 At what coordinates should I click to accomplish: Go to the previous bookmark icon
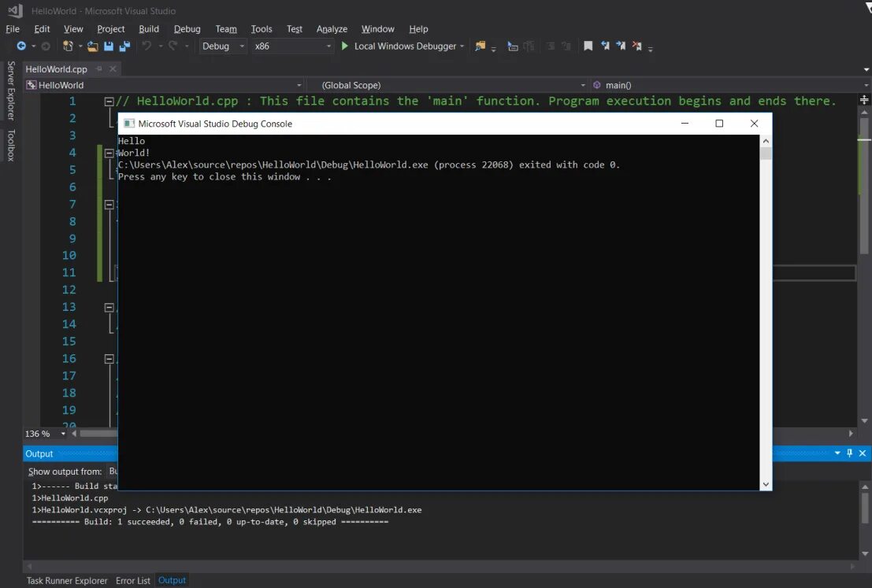(604, 46)
